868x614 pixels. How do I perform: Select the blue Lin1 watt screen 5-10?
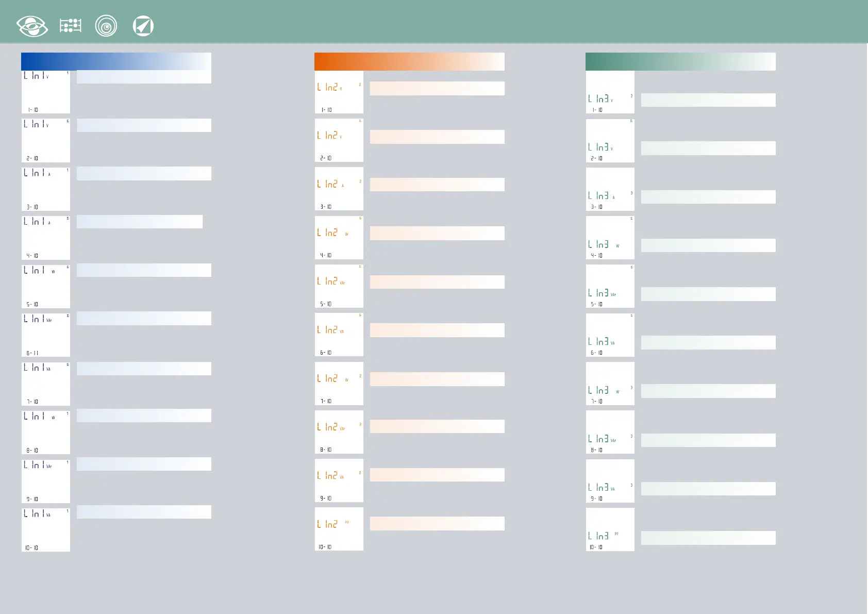pyautogui.click(x=46, y=286)
